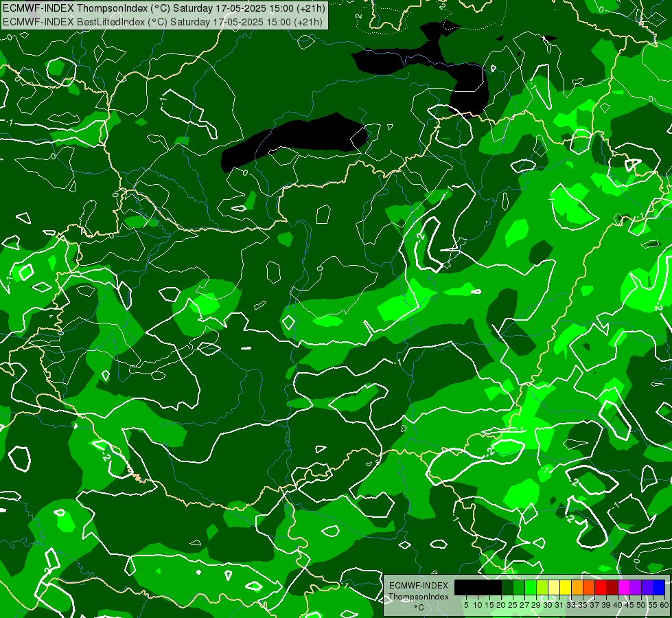Image resolution: width=672 pixels, height=618 pixels.
Task: Click the legend tick label 35
Action: click(583, 605)
